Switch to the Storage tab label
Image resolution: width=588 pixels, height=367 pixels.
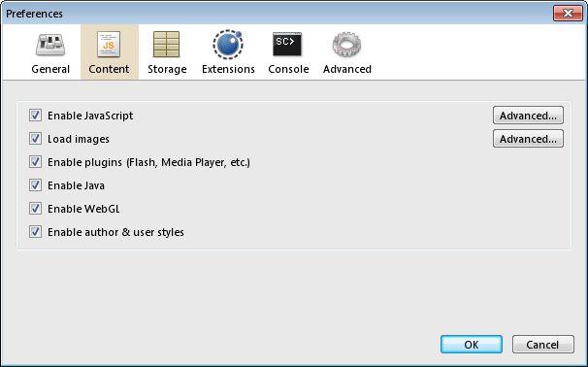pos(167,69)
